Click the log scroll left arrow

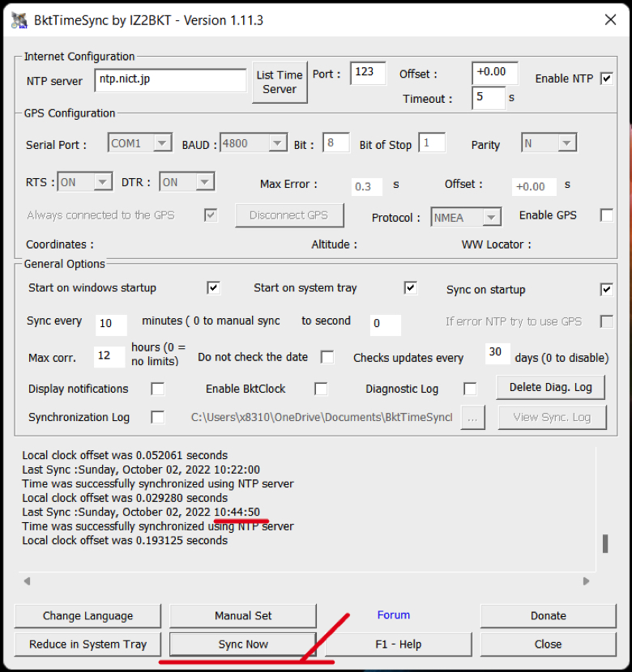[27, 581]
